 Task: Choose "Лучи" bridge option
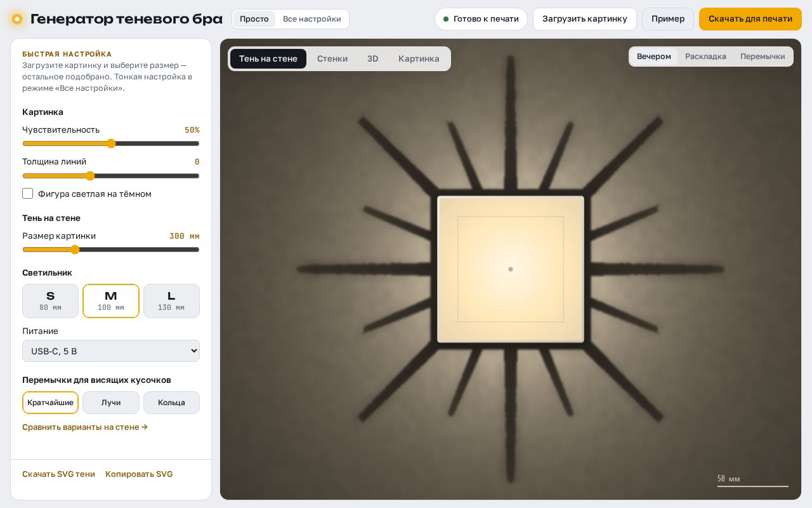tap(111, 403)
